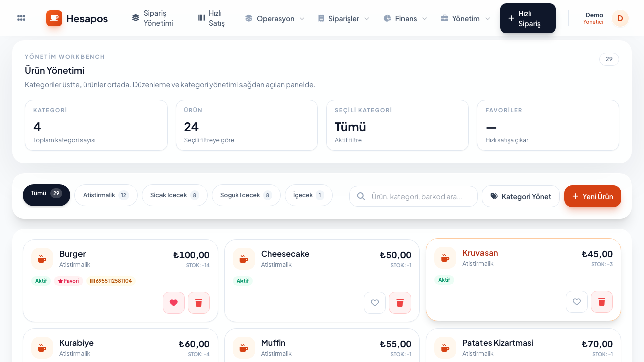644x362 pixels.
Task: Click the Aktif badge on Cheesecake
Action: 243,281
